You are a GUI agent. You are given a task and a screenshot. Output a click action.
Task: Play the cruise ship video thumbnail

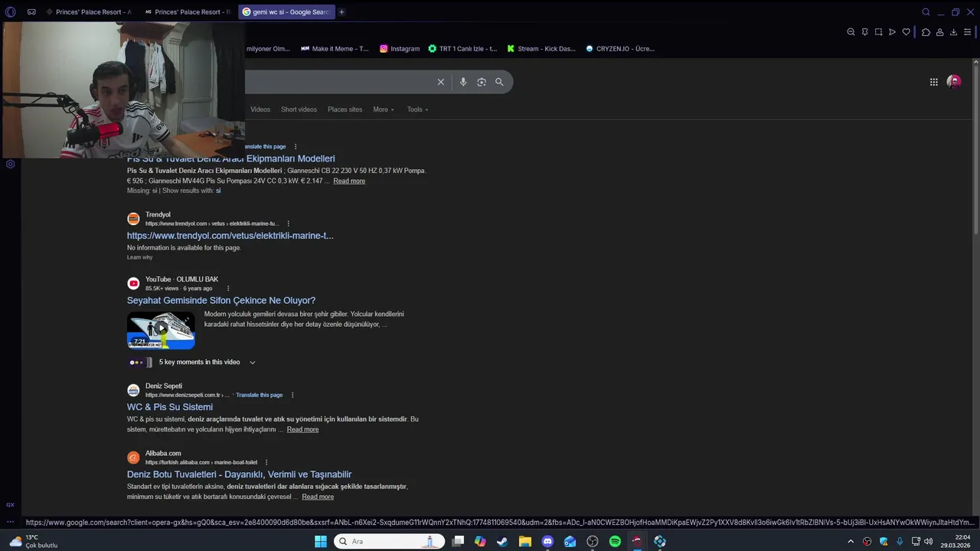point(161,330)
